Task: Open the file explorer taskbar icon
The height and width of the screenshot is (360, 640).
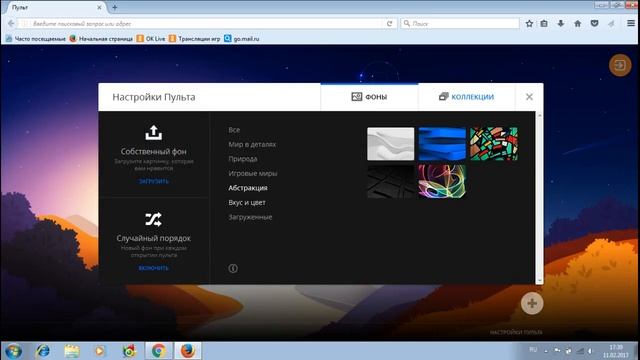Action: pos(71,351)
